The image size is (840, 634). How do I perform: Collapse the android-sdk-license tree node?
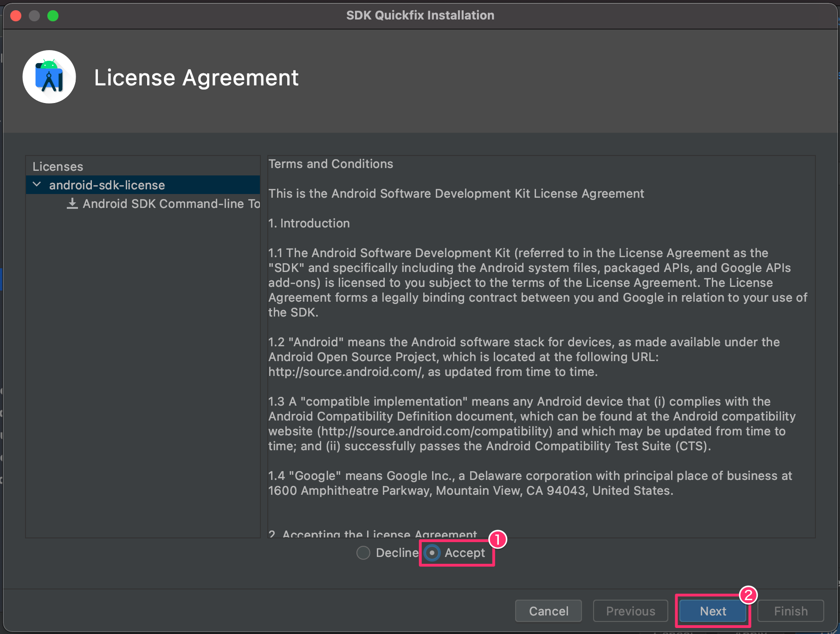pos(37,185)
